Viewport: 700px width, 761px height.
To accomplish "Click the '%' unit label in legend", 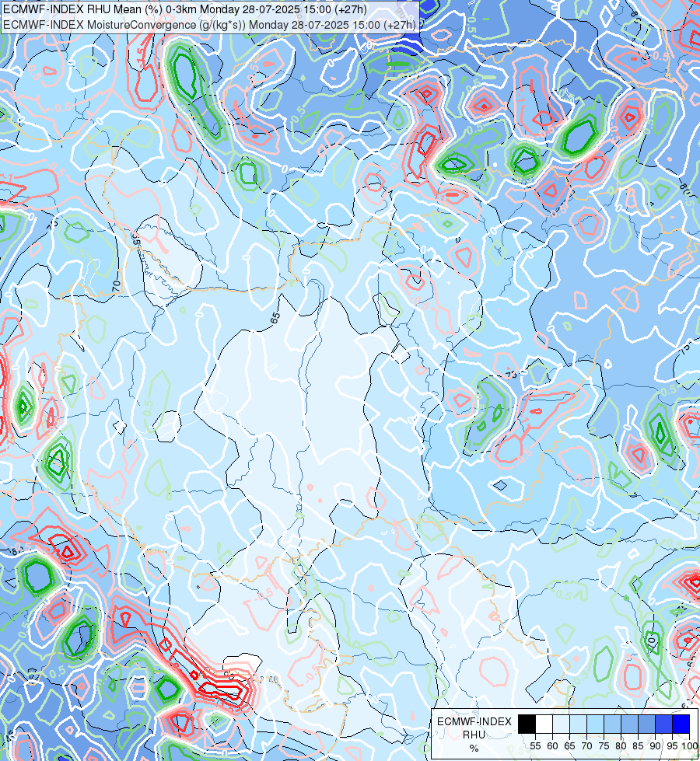I will click(474, 749).
